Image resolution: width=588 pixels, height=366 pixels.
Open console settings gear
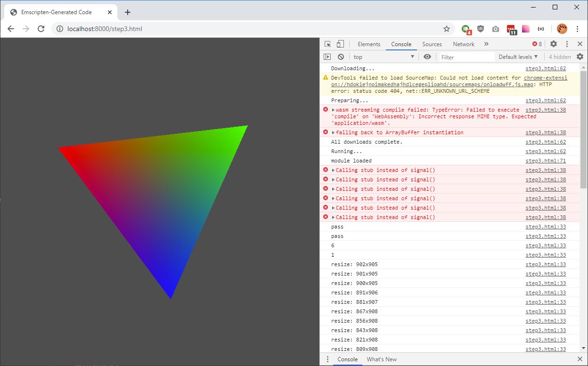pyautogui.click(x=580, y=57)
